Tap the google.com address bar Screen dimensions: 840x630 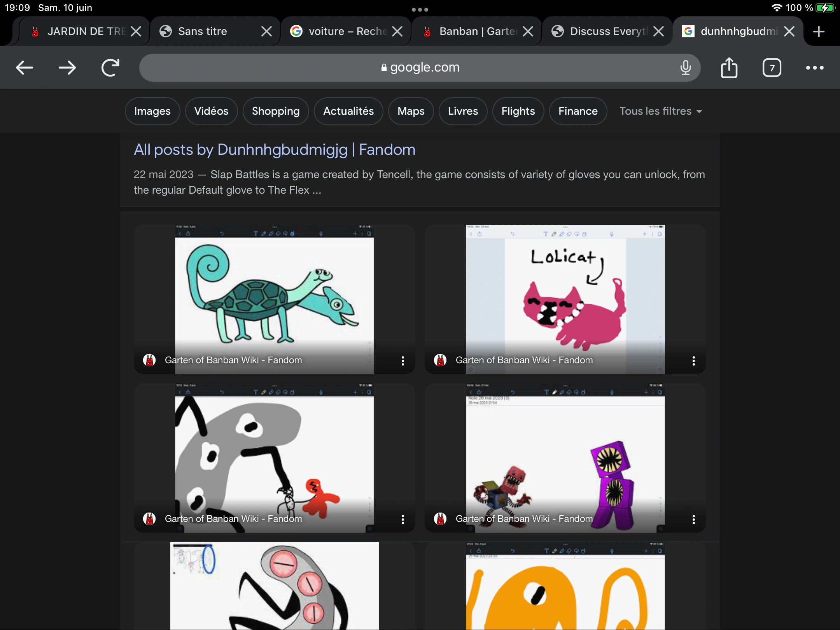pos(420,68)
